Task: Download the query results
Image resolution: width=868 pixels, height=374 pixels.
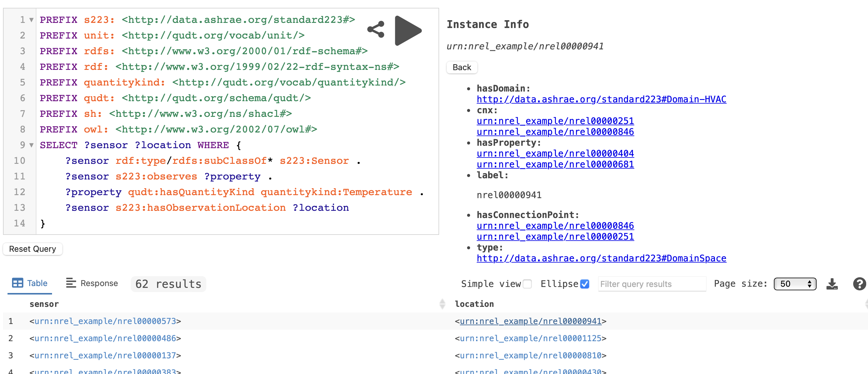Action: click(832, 284)
